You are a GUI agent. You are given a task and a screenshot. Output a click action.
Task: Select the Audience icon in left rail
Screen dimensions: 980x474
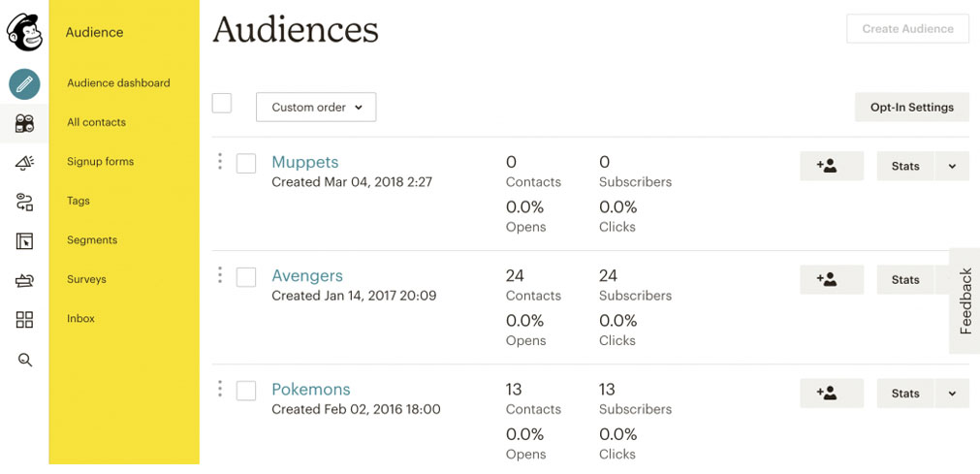tap(24, 123)
